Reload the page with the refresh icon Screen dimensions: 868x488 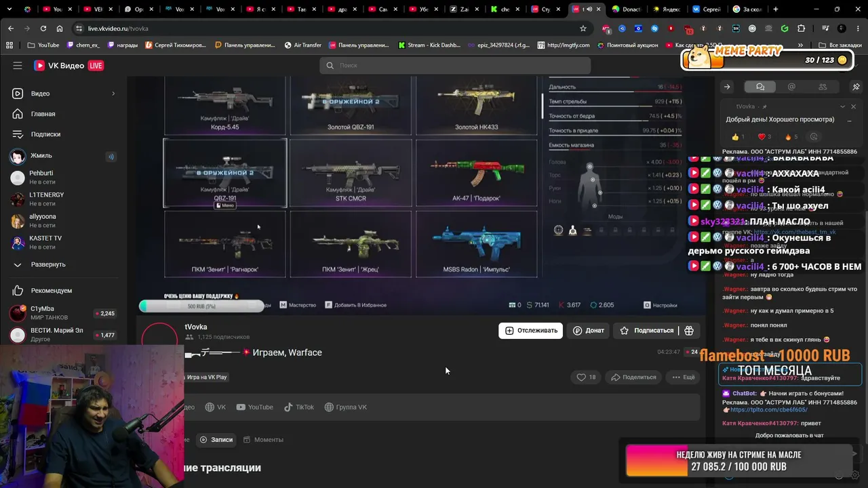coord(43,28)
